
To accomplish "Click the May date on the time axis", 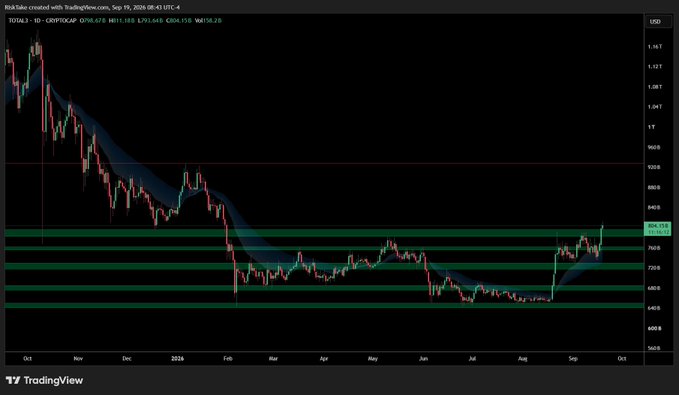I will [373, 359].
